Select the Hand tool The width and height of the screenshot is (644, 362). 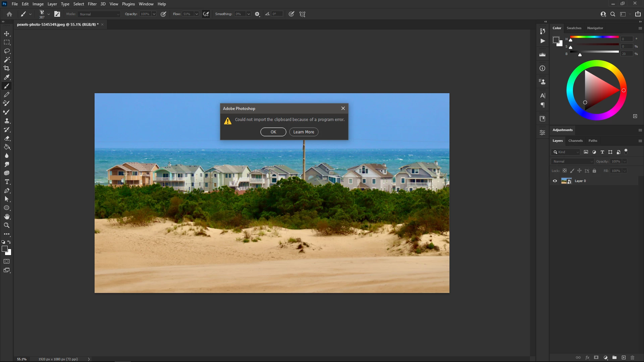[x=7, y=217]
